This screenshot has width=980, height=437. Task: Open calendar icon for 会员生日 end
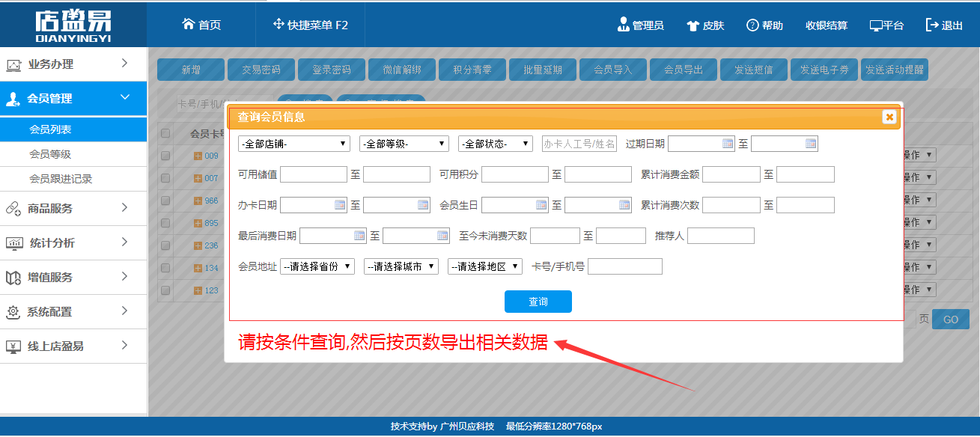pyautogui.click(x=624, y=205)
